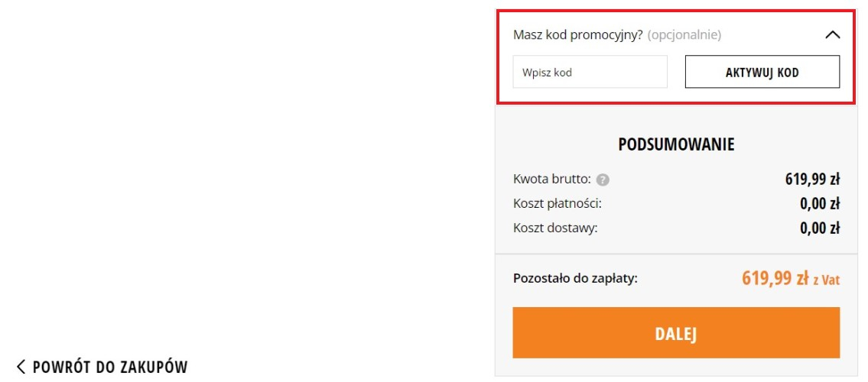The image size is (868, 382).
Task: Click the 0,00 zł payment cost value
Action: tap(820, 204)
